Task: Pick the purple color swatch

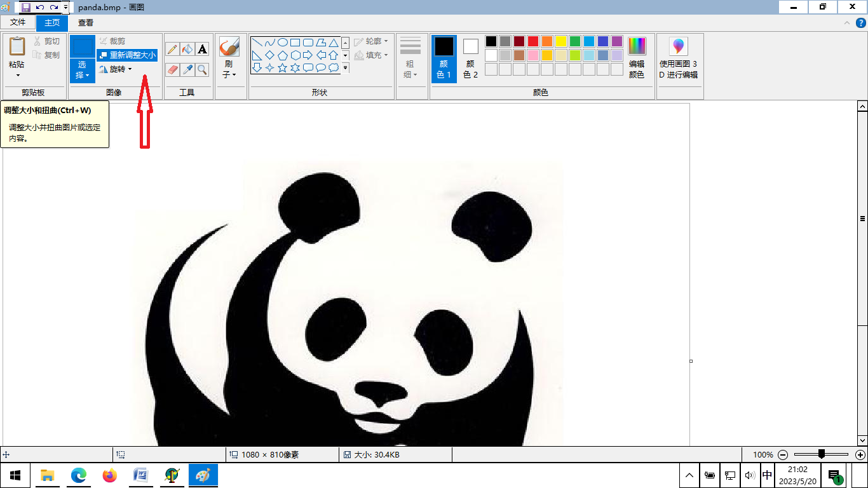Action: tap(617, 41)
